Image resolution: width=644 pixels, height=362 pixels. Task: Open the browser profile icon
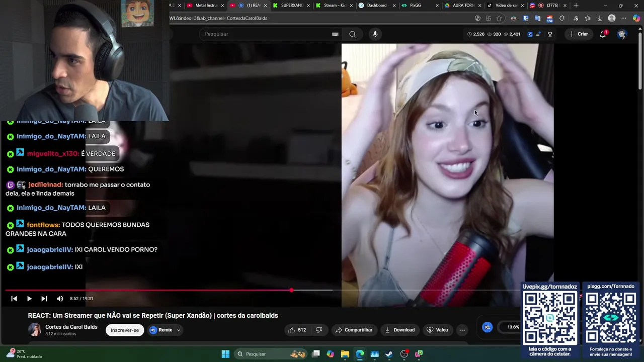pos(612,18)
